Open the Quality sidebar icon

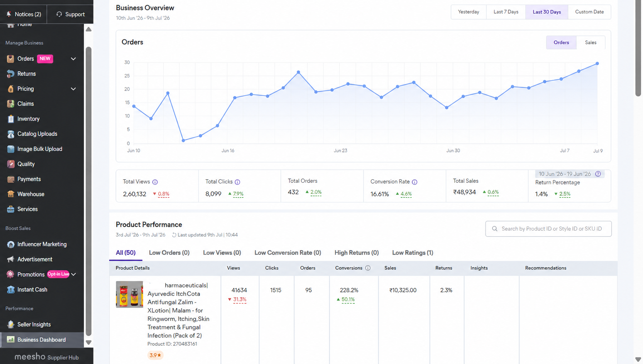tap(11, 164)
